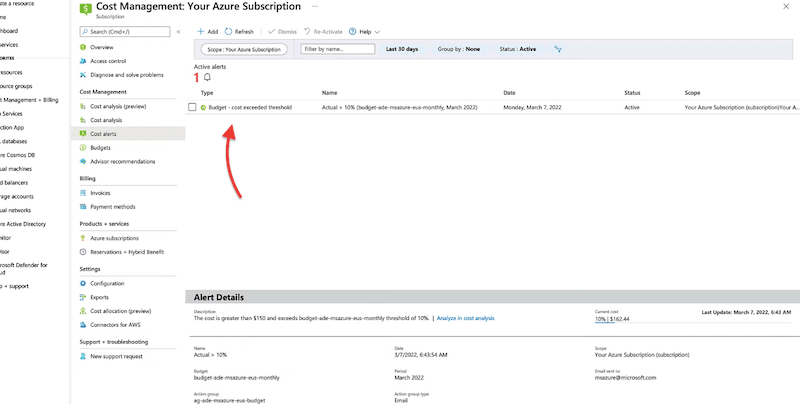Viewport: 800px width, 404px height.
Task: Click the green status icon in budget alert row
Action: [203, 108]
